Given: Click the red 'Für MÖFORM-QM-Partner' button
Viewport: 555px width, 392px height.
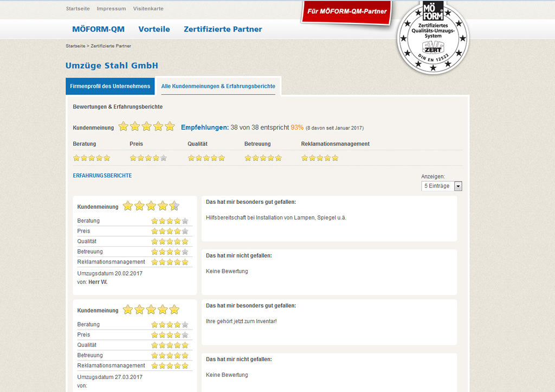Looking at the screenshot, I should click(346, 12).
